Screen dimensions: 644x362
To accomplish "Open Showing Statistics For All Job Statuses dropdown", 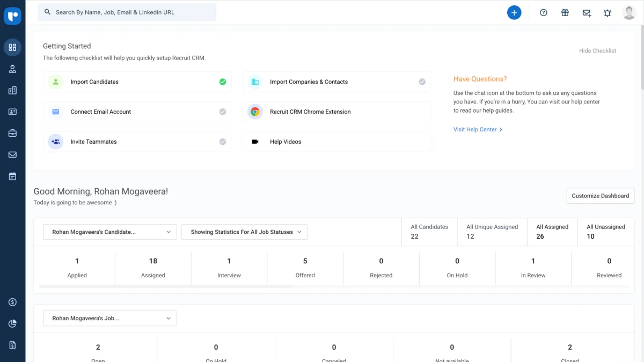I will (245, 232).
